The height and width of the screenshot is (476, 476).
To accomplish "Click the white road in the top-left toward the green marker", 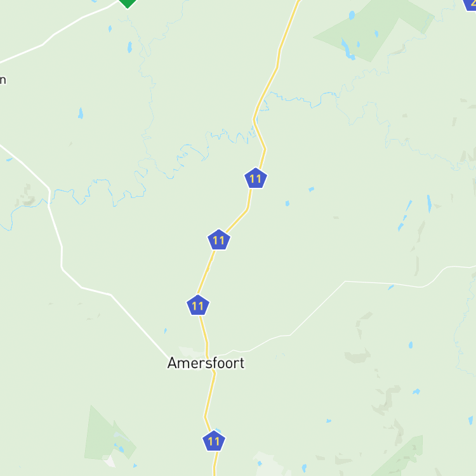I will pyautogui.click(x=61, y=30).
